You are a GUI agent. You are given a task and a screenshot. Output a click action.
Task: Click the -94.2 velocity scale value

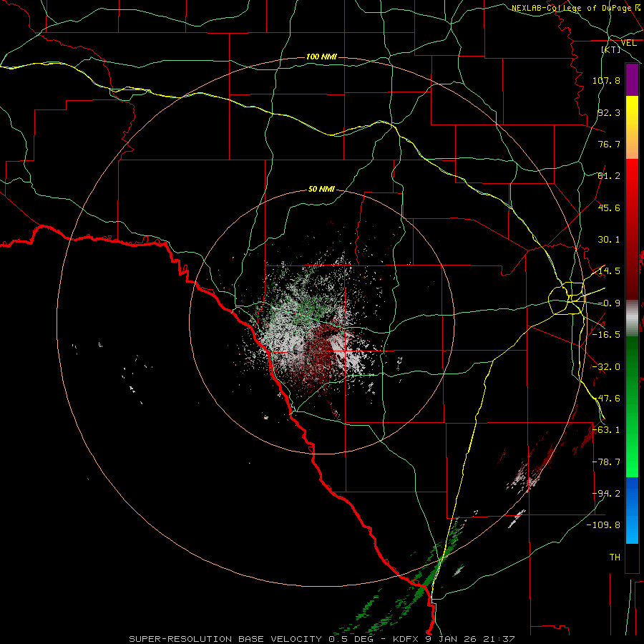click(606, 494)
